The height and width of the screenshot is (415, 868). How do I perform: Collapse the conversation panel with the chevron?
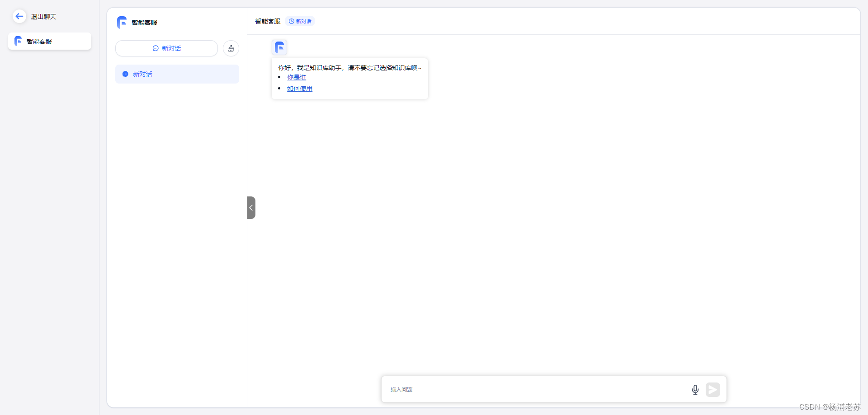point(251,208)
